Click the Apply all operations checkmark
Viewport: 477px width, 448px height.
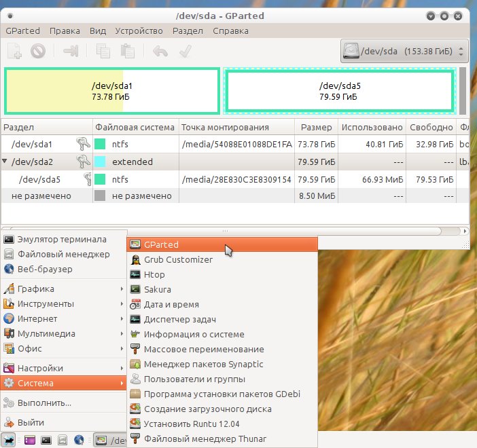point(185,51)
